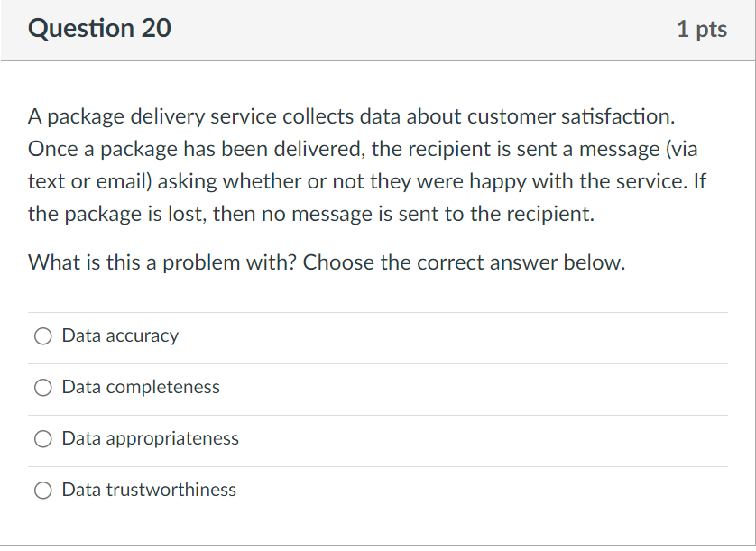Select the Data completeness radio button

tap(42, 387)
